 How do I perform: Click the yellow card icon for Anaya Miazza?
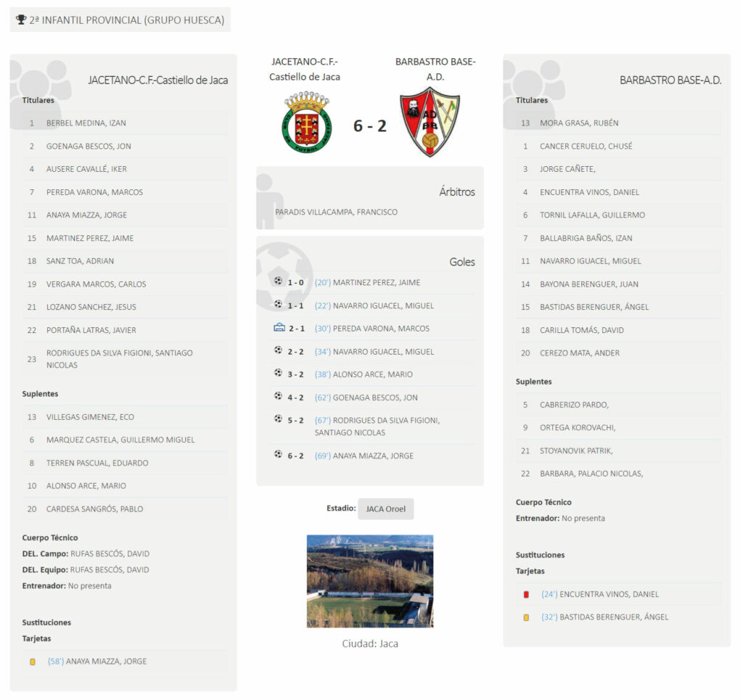pos(33,662)
